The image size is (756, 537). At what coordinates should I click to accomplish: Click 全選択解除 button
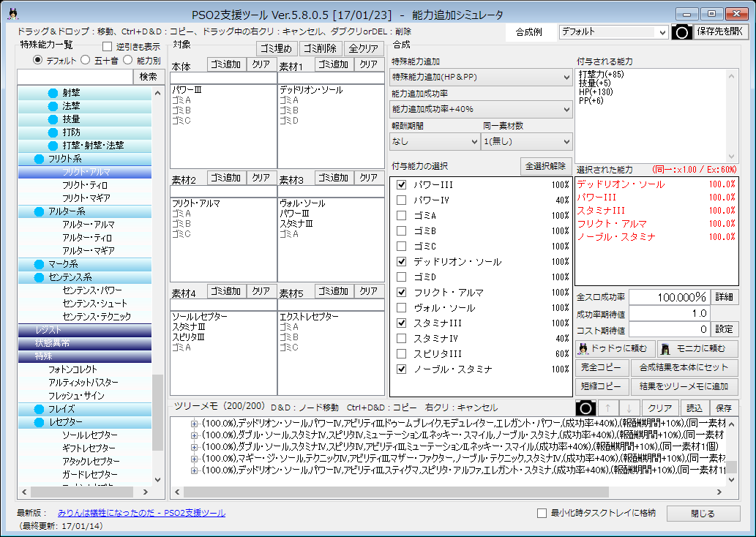tap(546, 166)
